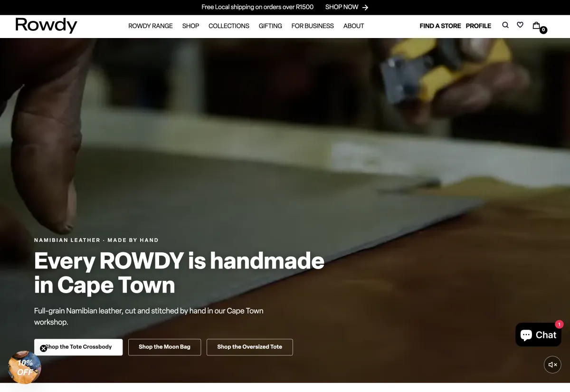Click the Full-grain Namibian leather description
This screenshot has width=570, height=392.
tap(149, 316)
